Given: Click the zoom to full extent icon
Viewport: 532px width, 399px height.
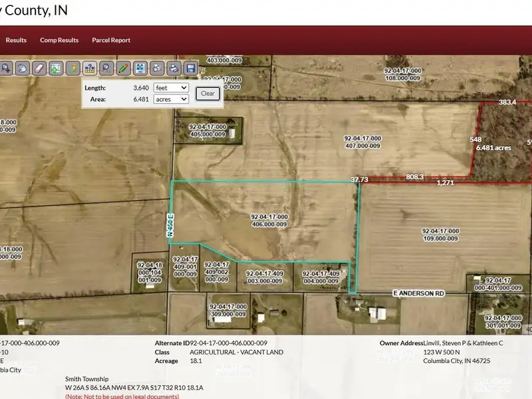Looking at the screenshot, I should point(140,68).
